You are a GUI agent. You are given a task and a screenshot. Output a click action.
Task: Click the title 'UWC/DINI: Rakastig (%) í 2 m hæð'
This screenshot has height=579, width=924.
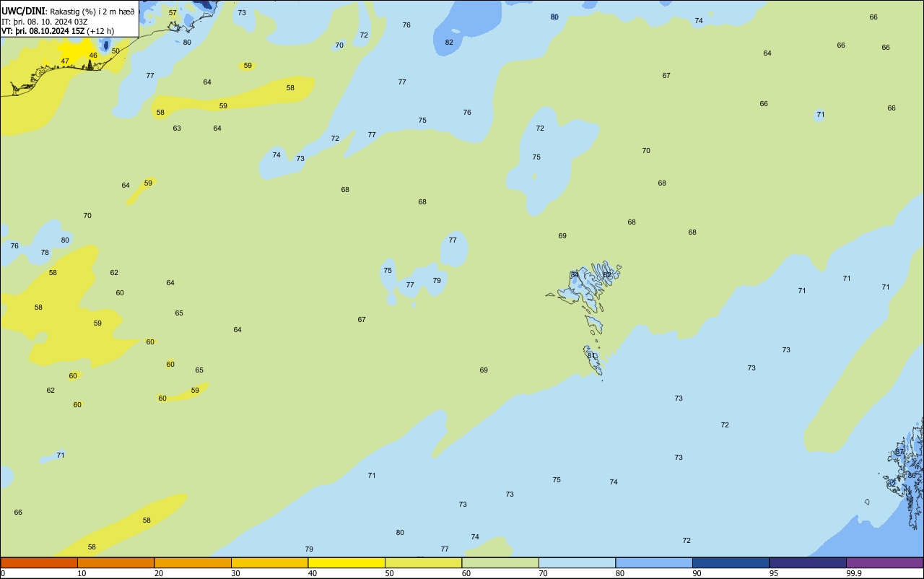(68, 12)
